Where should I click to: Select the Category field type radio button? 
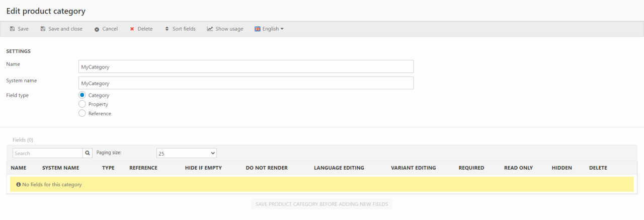coord(82,95)
